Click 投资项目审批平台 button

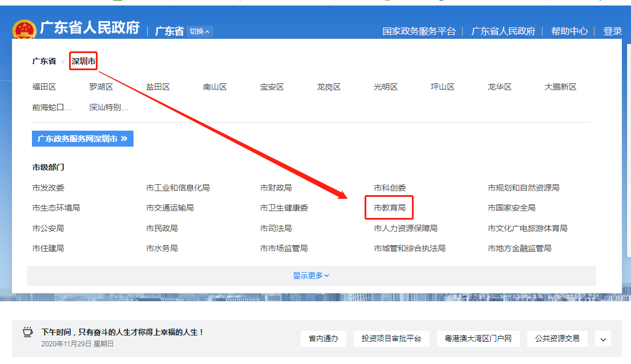[x=391, y=339]
